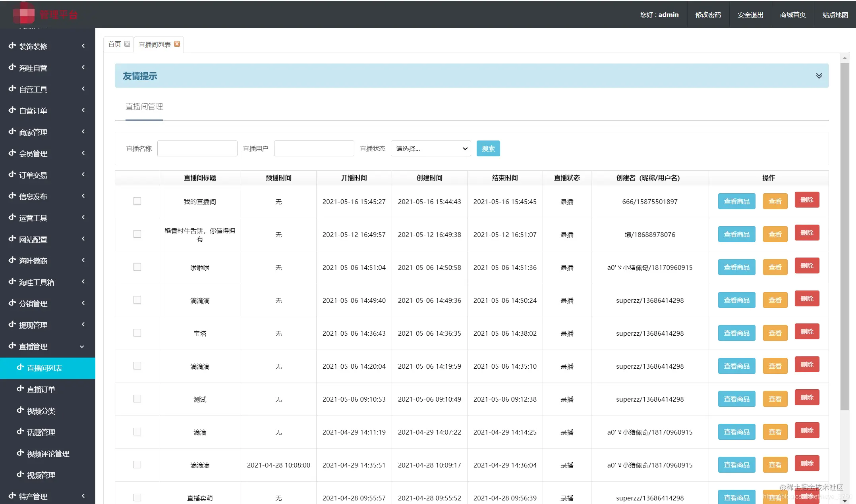Click the 海哇自营 sidebar icon

(x=12, y=67)
